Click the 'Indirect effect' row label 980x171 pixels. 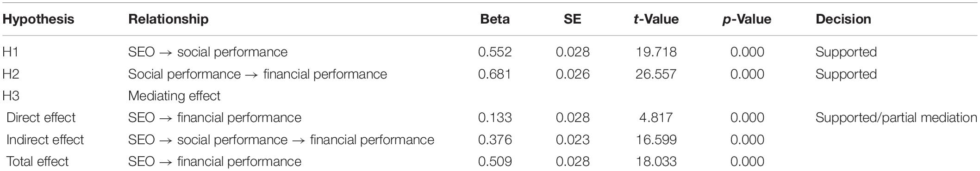(45, 140)
